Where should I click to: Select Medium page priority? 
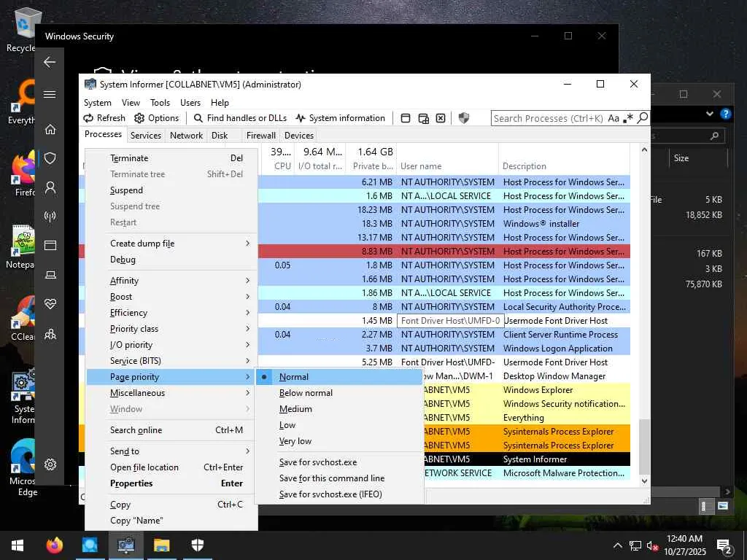339,409
